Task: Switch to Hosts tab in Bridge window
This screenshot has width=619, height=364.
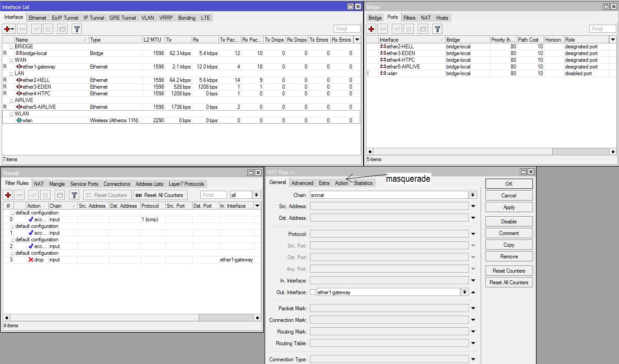Action: coord(442,18)
